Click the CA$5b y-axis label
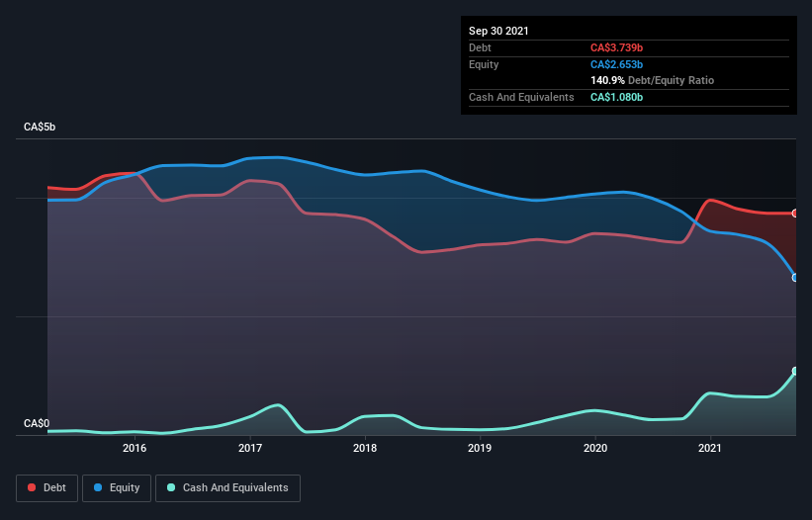The height and width of the screenshot is (520, 812). [40, 127]
